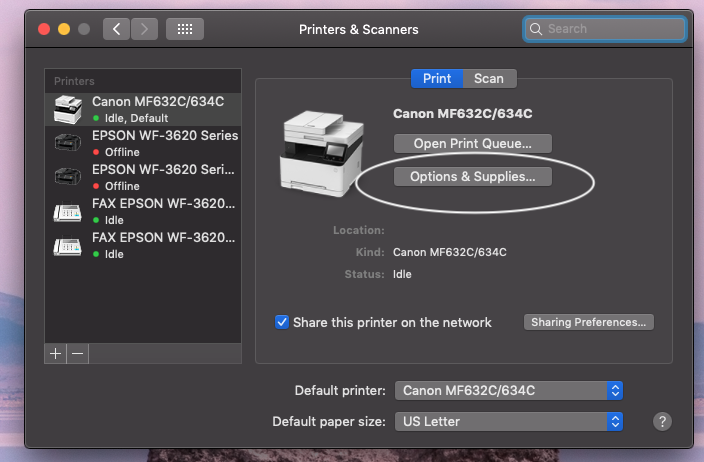The image size is (704, 462).
Task: Click the Canon printer icon in list
Action: click(68, 110)
